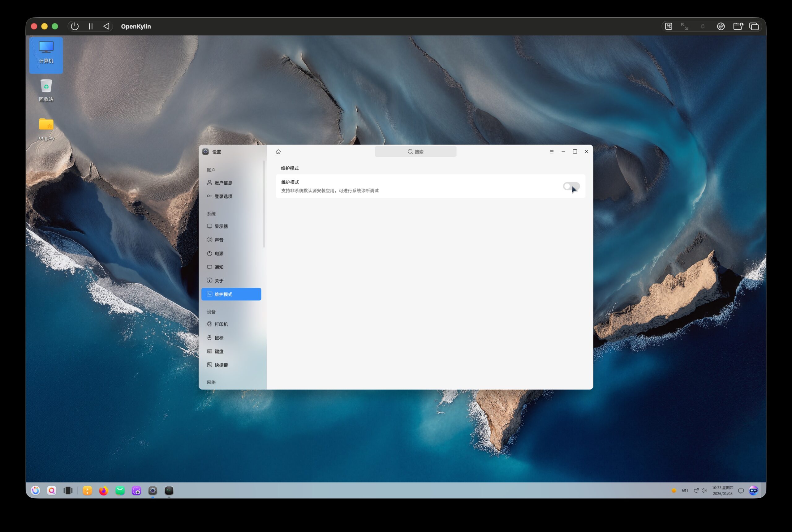The image size is (792, 532).
Task: Click the sidebar scrollbar in settings
Action: click(264, 204)
